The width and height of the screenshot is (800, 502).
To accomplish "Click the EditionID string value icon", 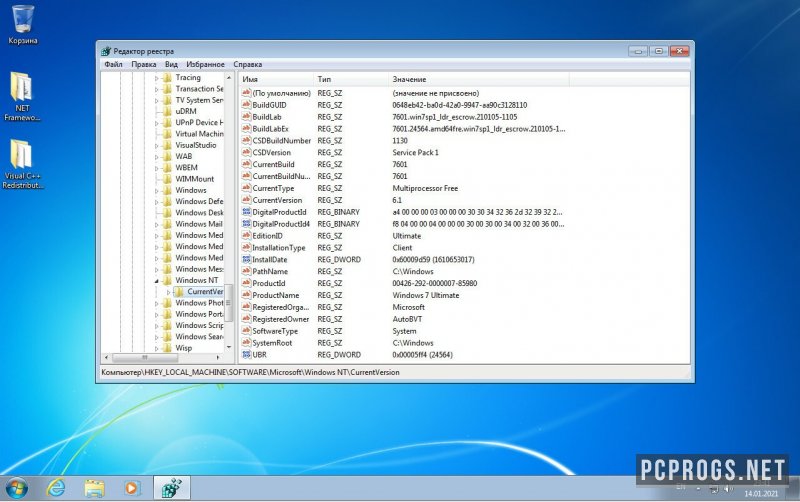I will coord(246,236).
